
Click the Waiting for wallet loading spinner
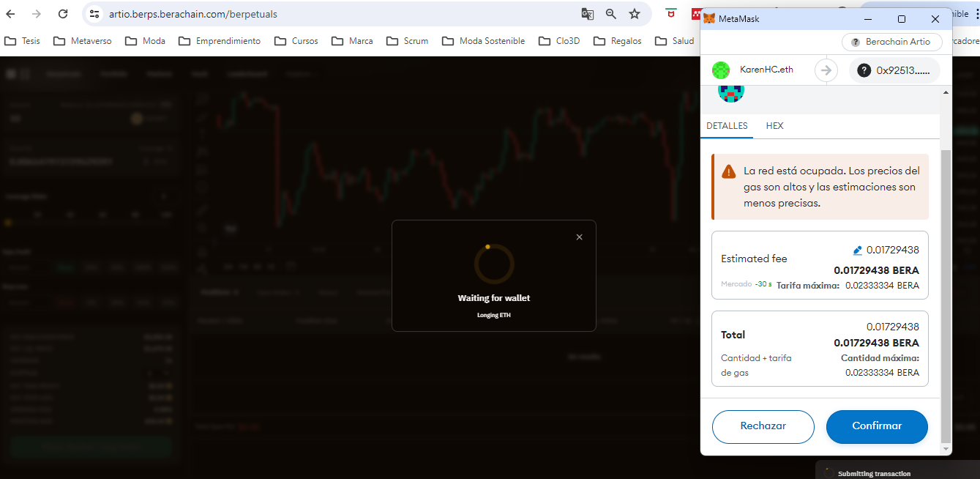click(494, 264)
